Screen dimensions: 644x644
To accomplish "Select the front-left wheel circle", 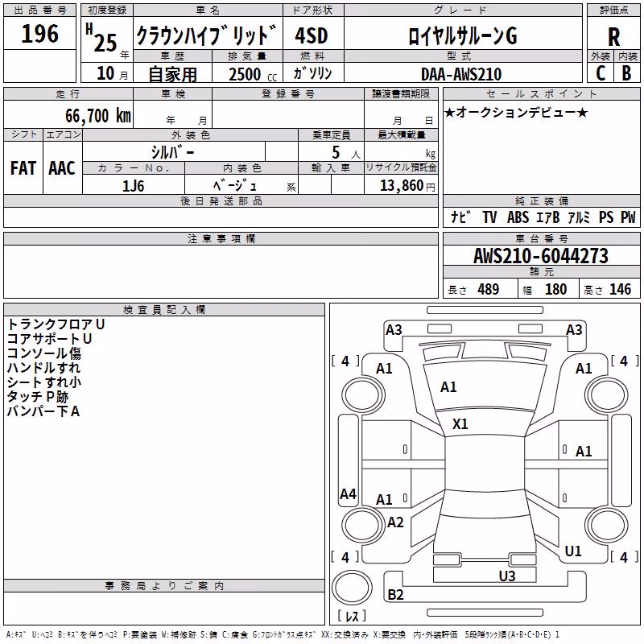I will coord(363,395).
